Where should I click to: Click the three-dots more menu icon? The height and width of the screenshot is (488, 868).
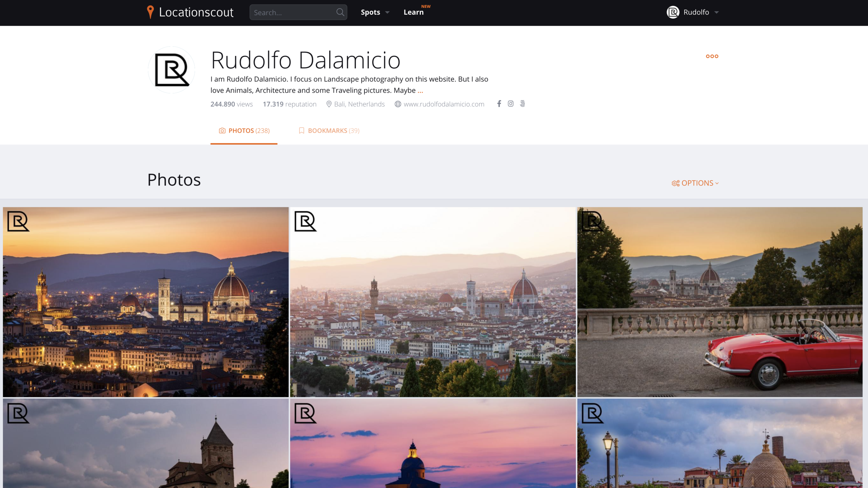712,56
